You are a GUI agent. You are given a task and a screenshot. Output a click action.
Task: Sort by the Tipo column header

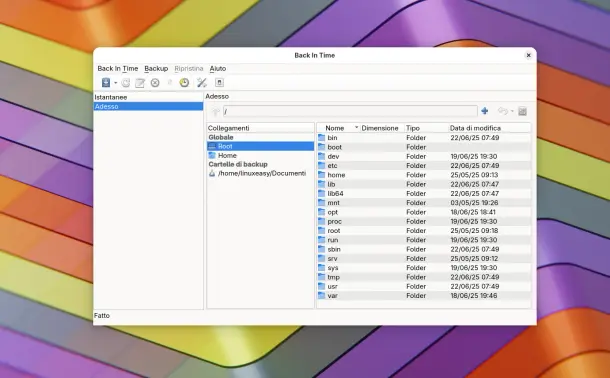413,128
